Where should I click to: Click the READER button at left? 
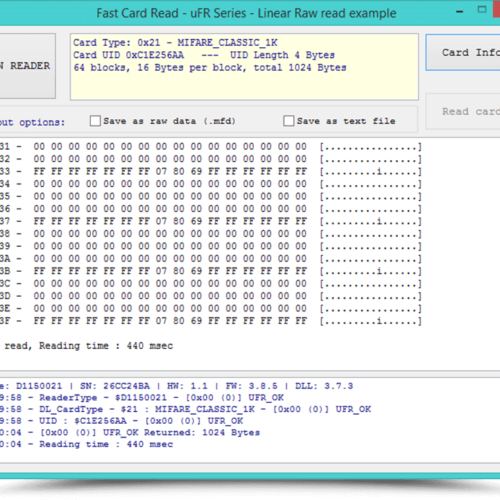tap(28, 66)
